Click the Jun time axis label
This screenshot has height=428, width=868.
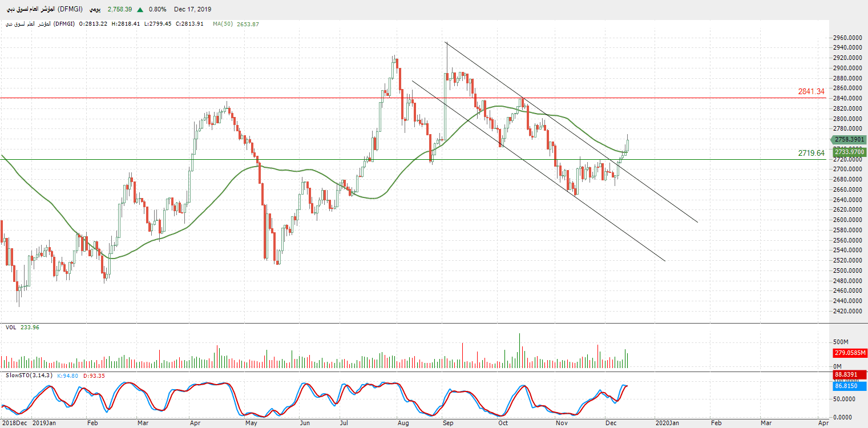(x=305, y=423)
